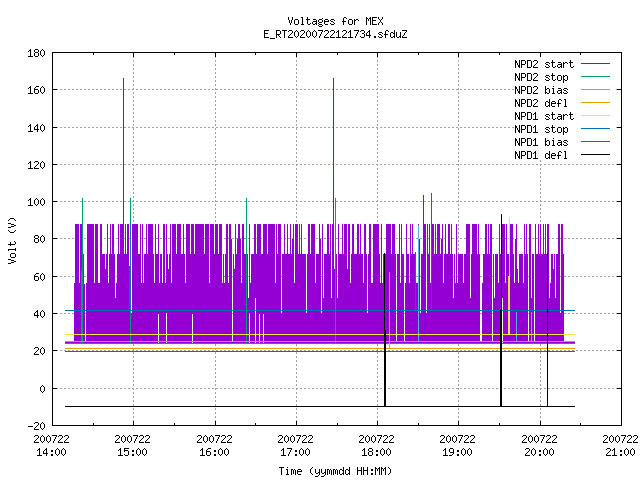
Task: Click the y-axis tick label 40
Action: (x=39, y=314)
